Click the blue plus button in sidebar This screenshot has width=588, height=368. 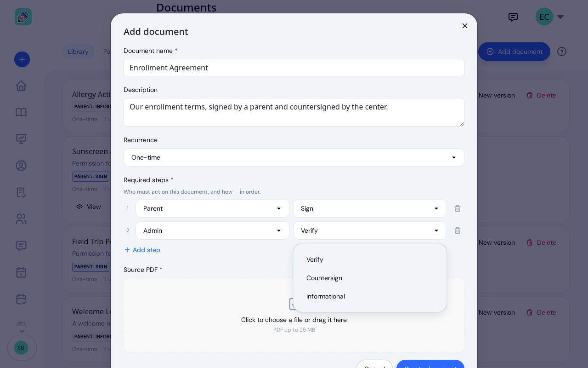tap(22, 59)
